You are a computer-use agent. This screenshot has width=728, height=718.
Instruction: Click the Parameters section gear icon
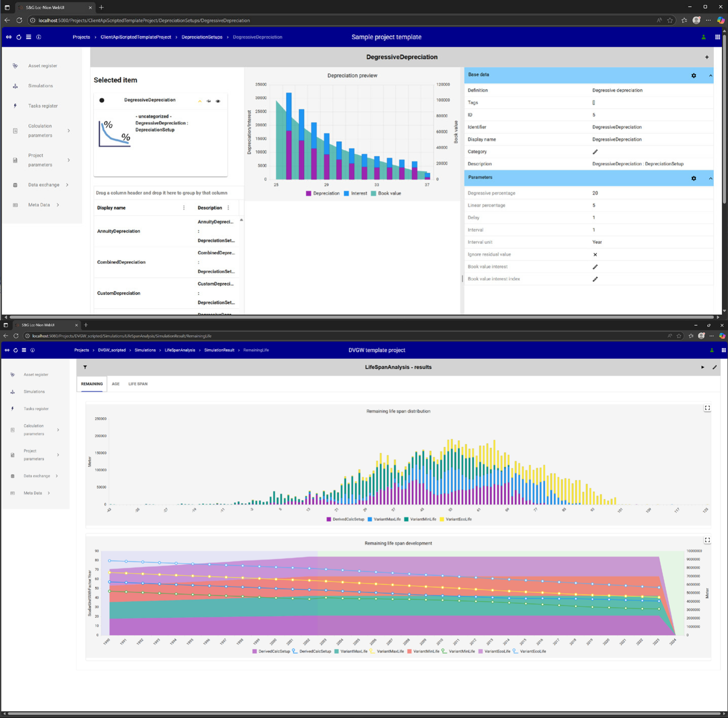pyautogui.click(x=694, y=178)
